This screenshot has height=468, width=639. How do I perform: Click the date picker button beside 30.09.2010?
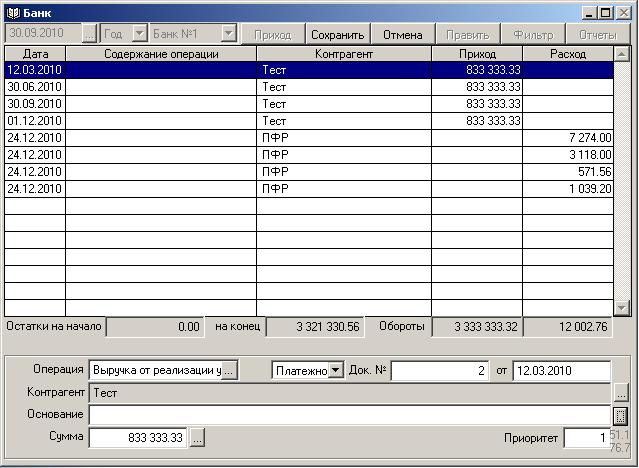[89, 34]
